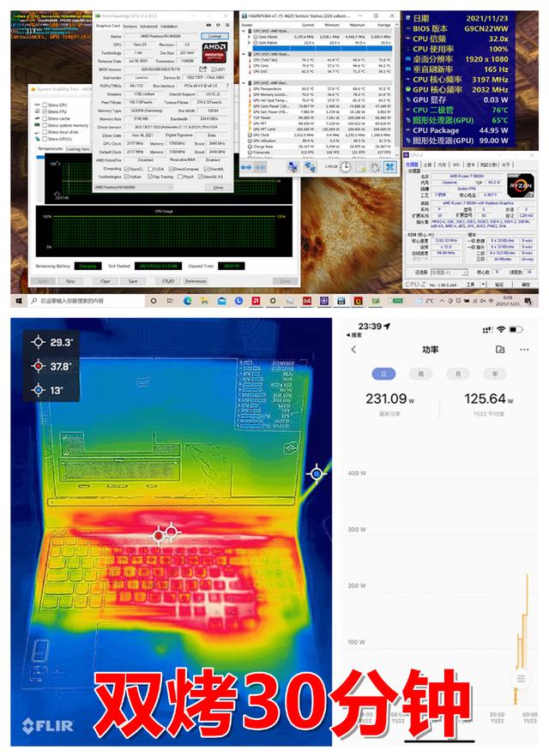Image resolution: width=549 pixels, height=756 pixels.
Task: Select the 月 tab in power app
Action: pyautogui.click(x=458, y=374)
